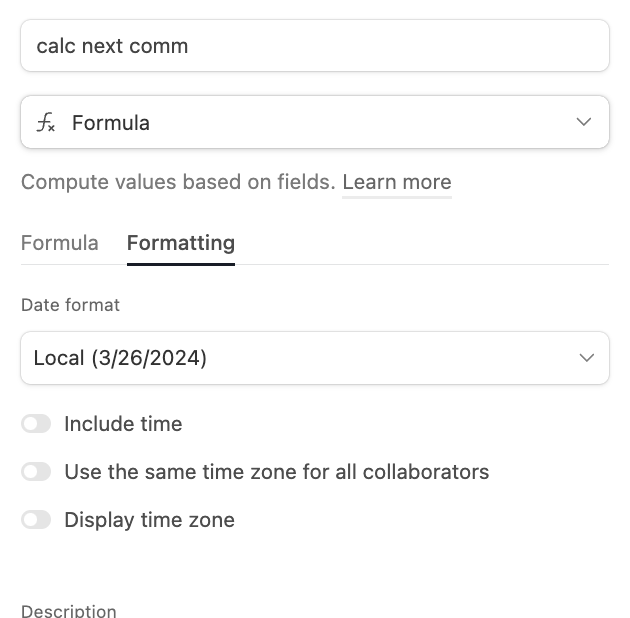Click the chevron arrow in field type selector

[x=583, y=122]
